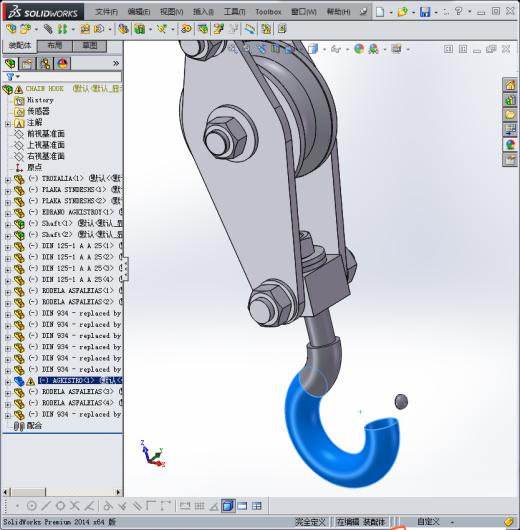Switch to the 布局 tab
This screenshot has width=520, height=530.
[x=55, y=46]
